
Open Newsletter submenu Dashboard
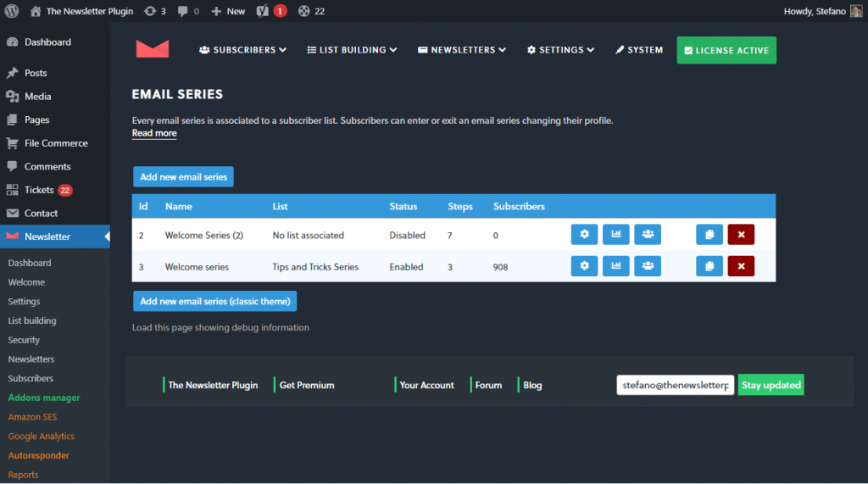[x=30, y=263]
